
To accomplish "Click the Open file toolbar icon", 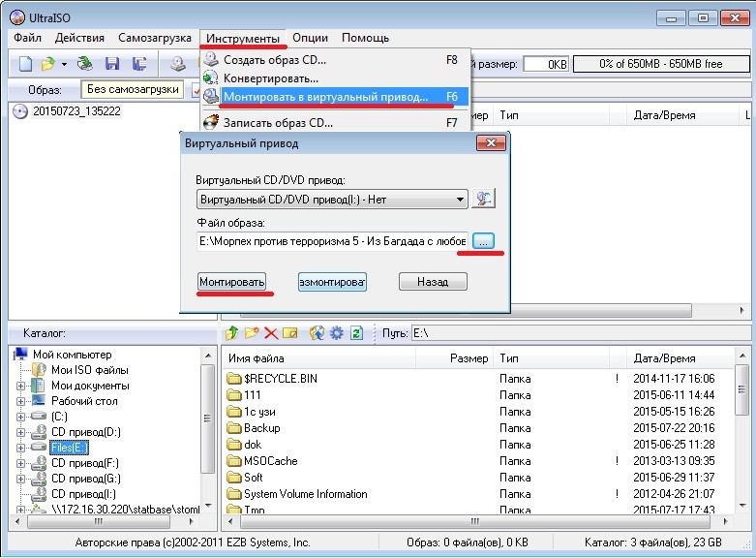I will point(48,64).
